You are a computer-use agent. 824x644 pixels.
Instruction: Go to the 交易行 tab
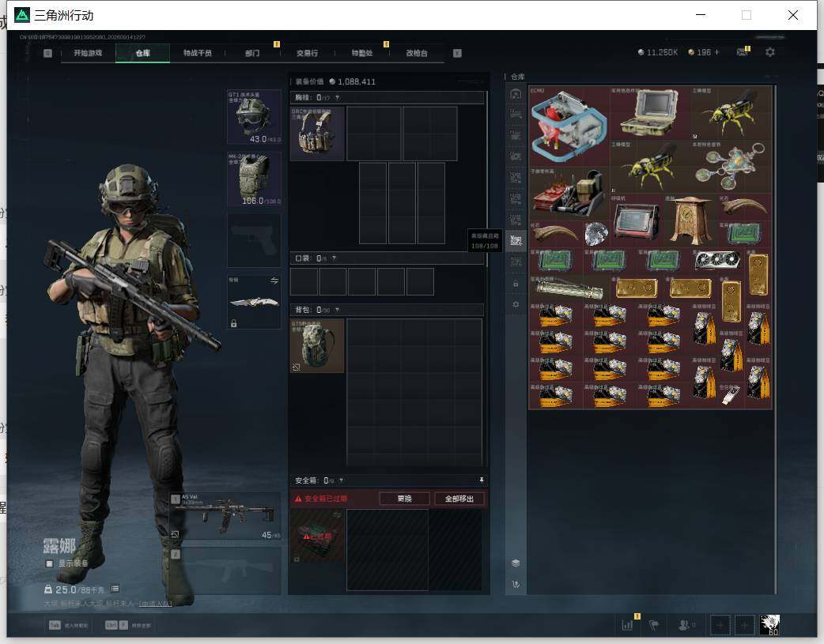(x=307, y=53)
